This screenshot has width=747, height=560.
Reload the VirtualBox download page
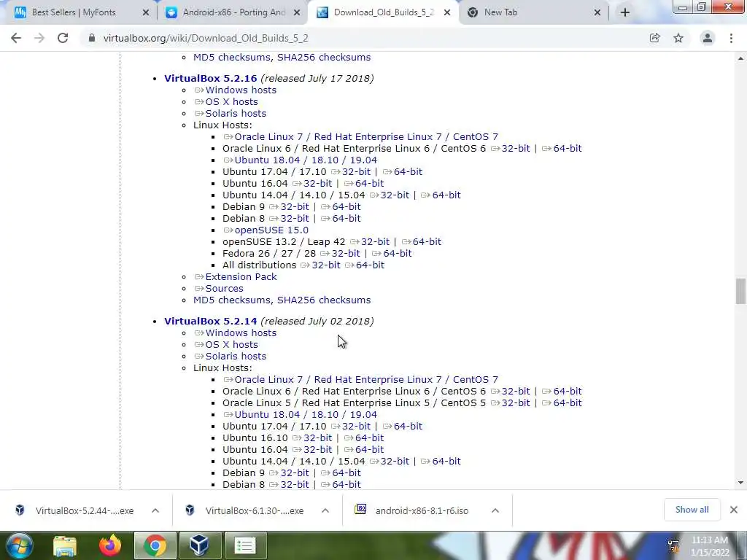pyautogui.click(x=63, y=38)
